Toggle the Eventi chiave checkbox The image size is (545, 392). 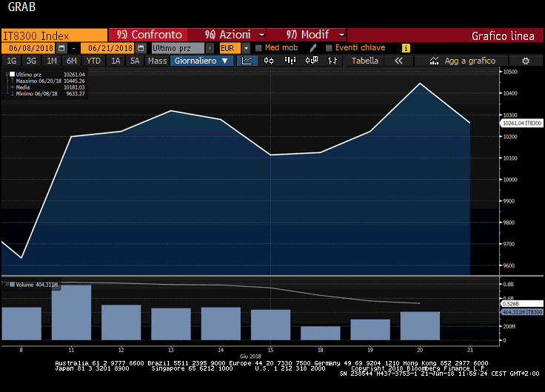(328, 48)
